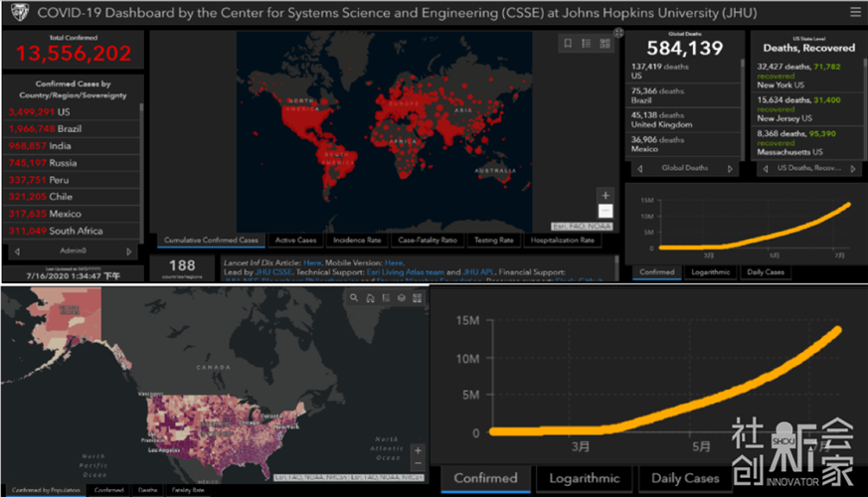Go to next Admin0 list page
868x497 pixels.
[129, 251]
